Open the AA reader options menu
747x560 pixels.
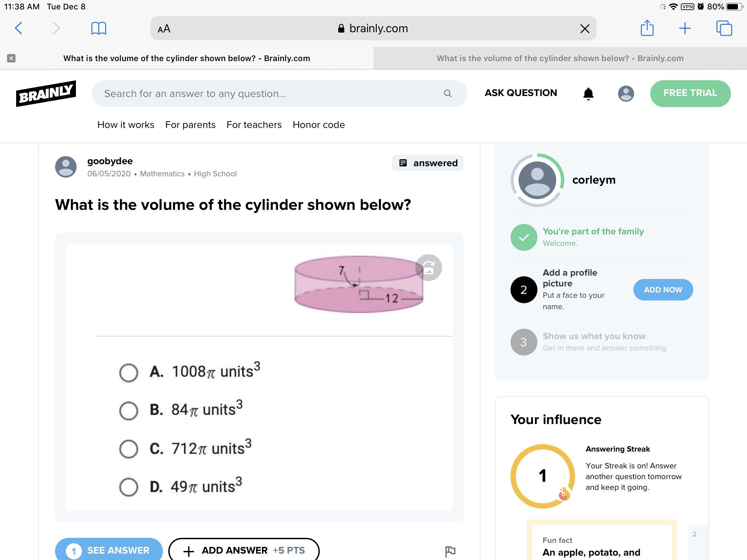[x=164, y=29]
